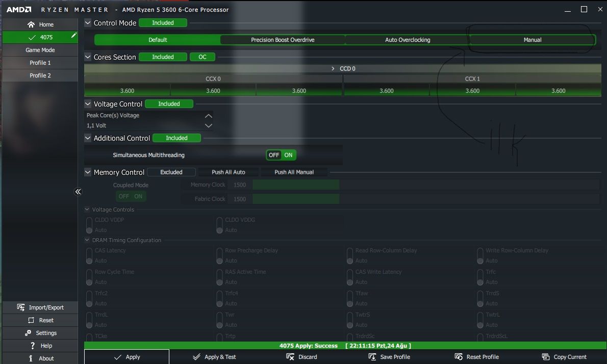Open Settings gear icon
The width and height of the screenshot is (607, 364).
click(x=28, y=333)
